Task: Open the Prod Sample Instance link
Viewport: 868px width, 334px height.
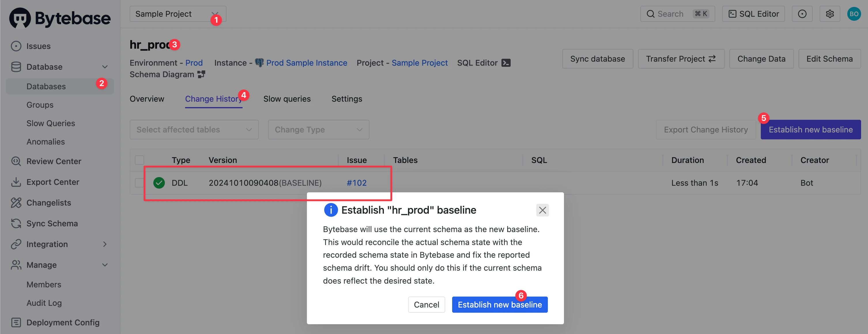Action: click(306, 63)
